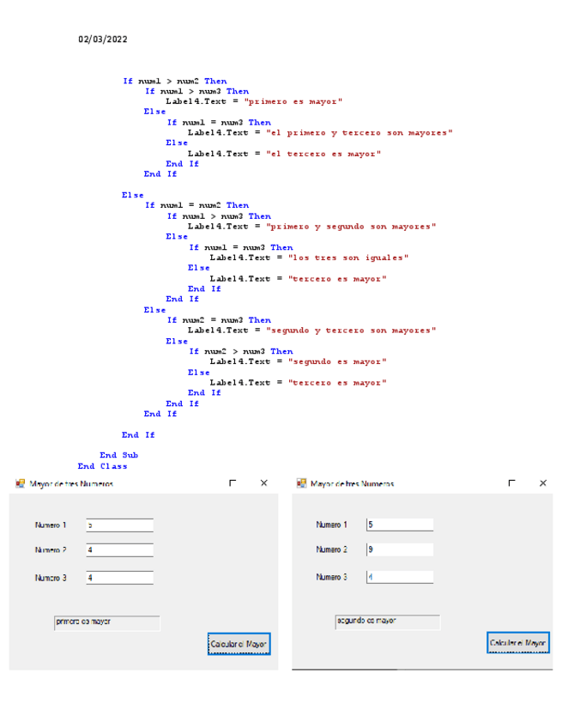Click left window's Numero 3 field
This screenshot has height=728, width=562.
[119, 578]
